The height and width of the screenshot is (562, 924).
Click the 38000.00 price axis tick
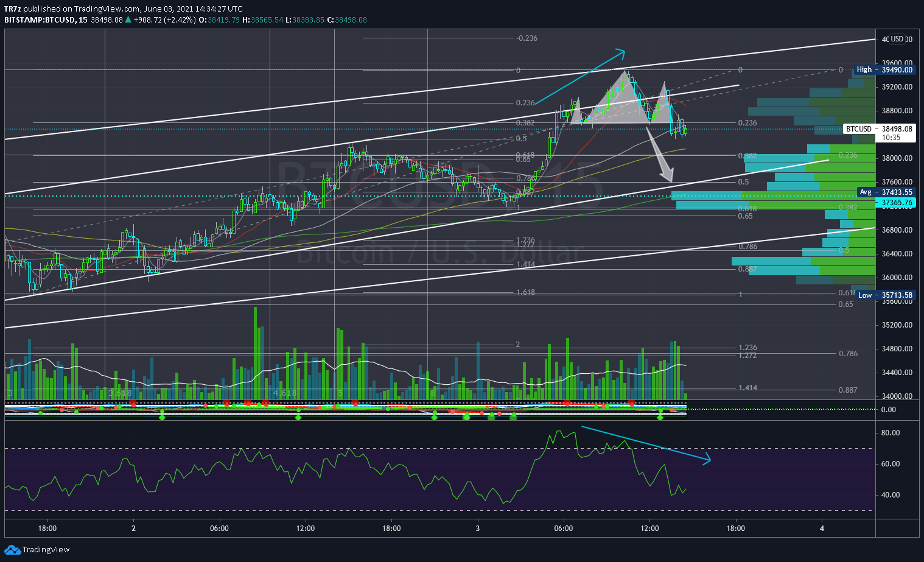point(897,158)
